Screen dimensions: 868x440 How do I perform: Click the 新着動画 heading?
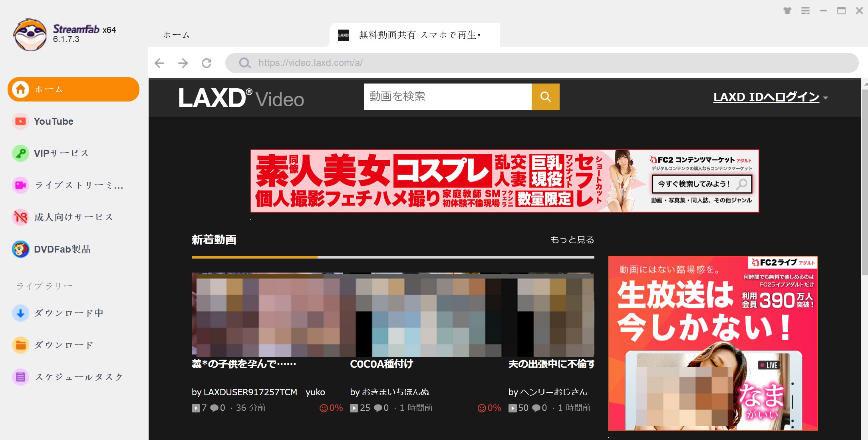click(x=214, y=240)
